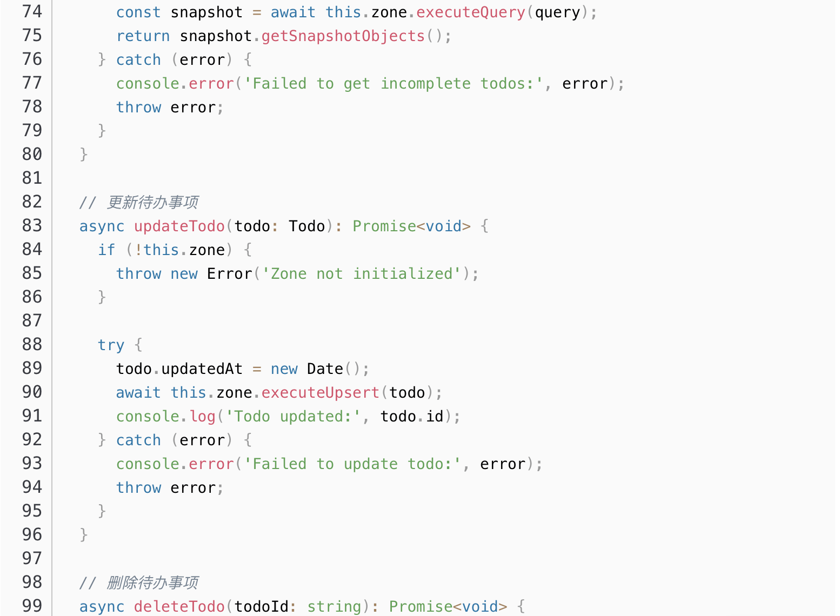Click the 删除待办事项 comment
The width and height of the screenshot is (840, 616).
152,582
